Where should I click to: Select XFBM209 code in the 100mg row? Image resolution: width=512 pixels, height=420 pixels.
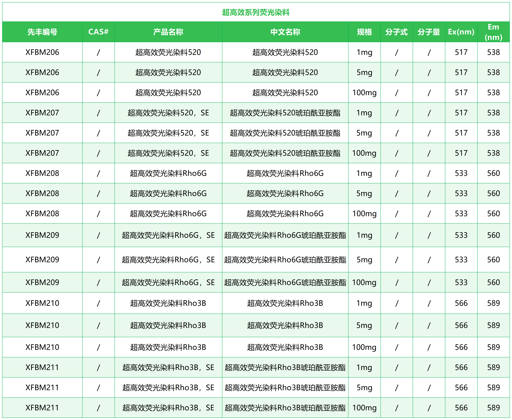pyautogui.click(x=42, y=282)
